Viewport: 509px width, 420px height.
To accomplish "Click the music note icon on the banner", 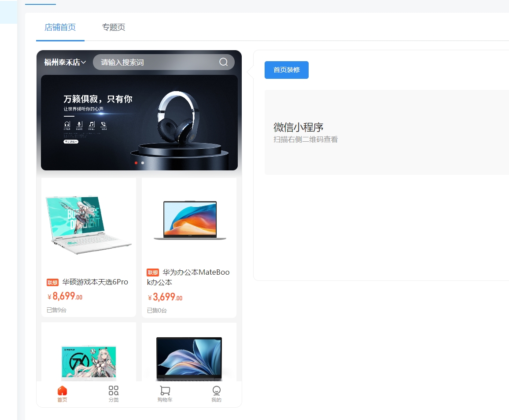I will 92,125.
